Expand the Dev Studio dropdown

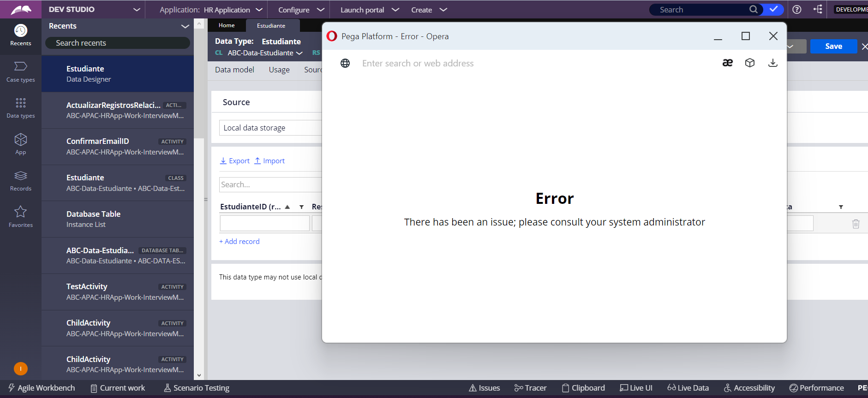coord(137,9)
